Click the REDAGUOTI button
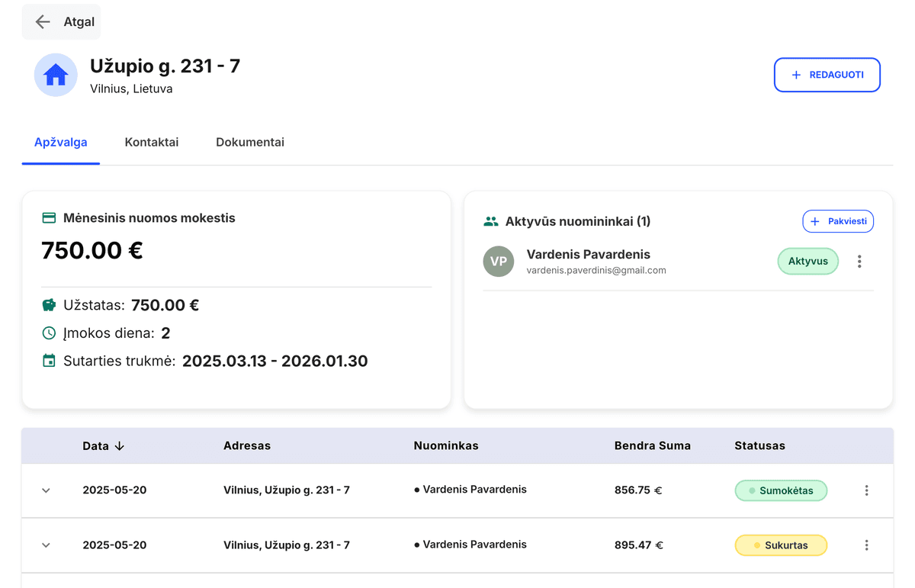Image resolution: width=915 pixels, height=588 pixels. point(827,75)
